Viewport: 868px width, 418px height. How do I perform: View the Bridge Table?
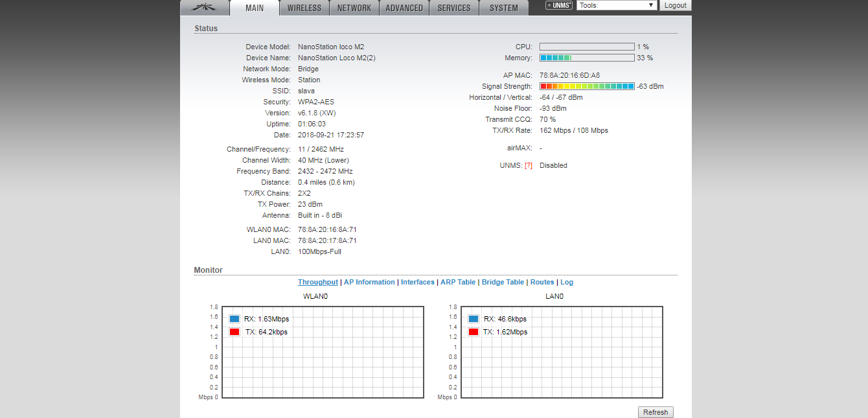[x=503, y=282]
